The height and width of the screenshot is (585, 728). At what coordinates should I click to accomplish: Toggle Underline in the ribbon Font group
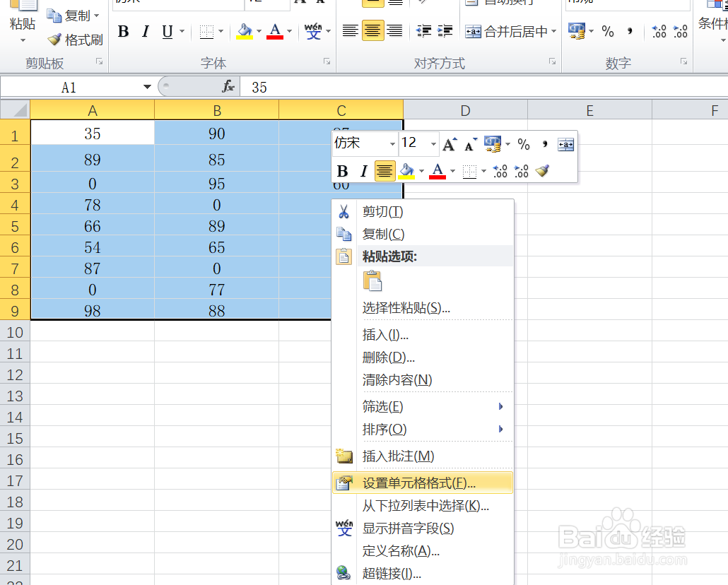[x=167, y=32]
